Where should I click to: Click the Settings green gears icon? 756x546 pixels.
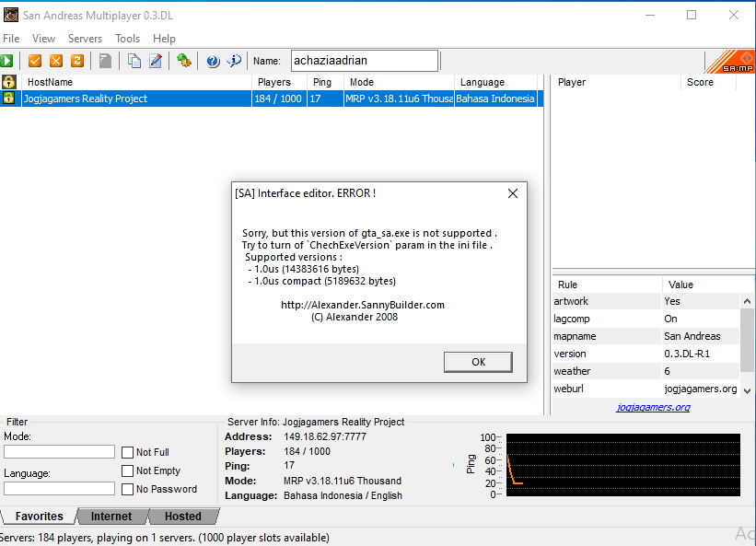pos(183,61)
